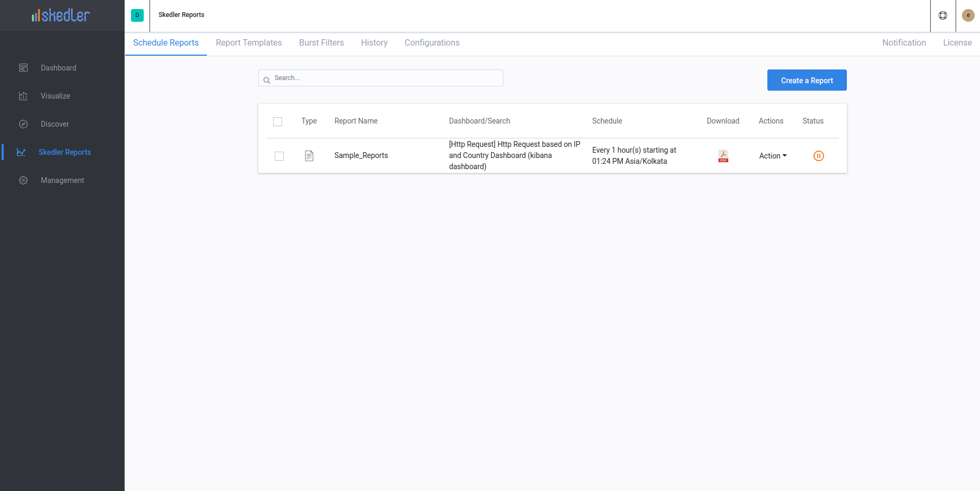Click the report search field
This screenshot has width=980, height=491.
(x=381, y=78)
